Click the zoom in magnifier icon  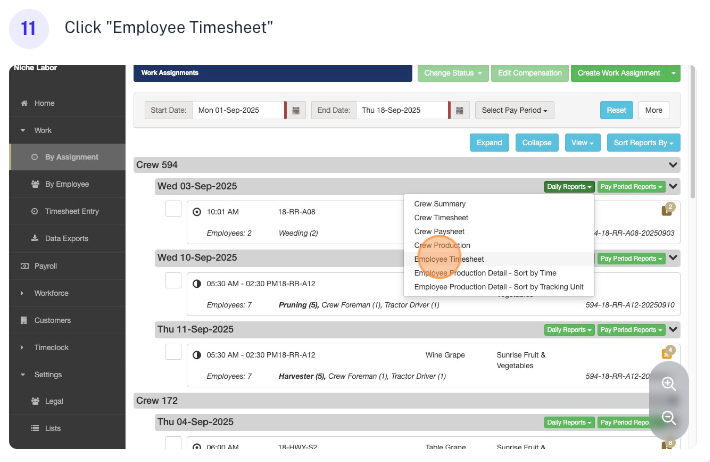point(669,384)
